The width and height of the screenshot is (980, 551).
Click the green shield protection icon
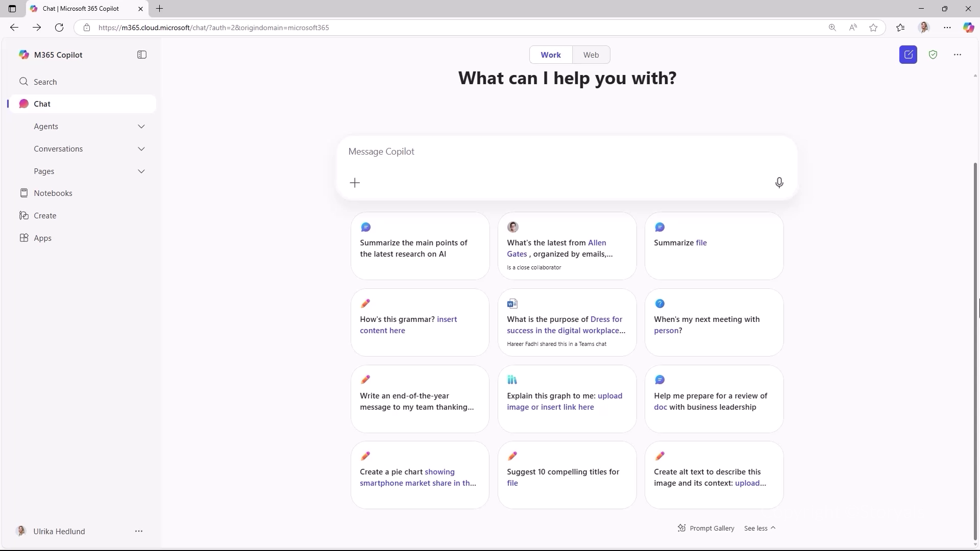[933, 55]
